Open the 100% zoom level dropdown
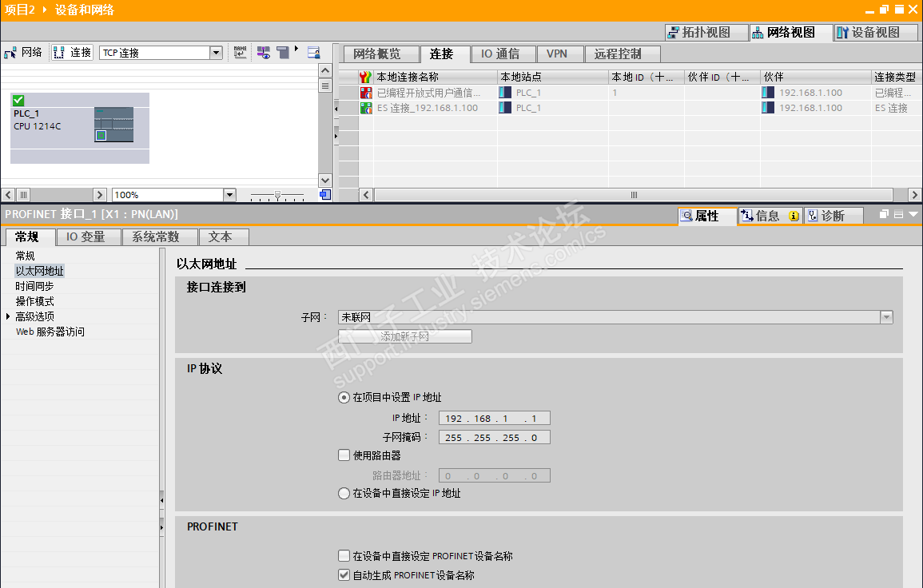The height and width of the screenshot is (588, 923). (x=229, y=195)
